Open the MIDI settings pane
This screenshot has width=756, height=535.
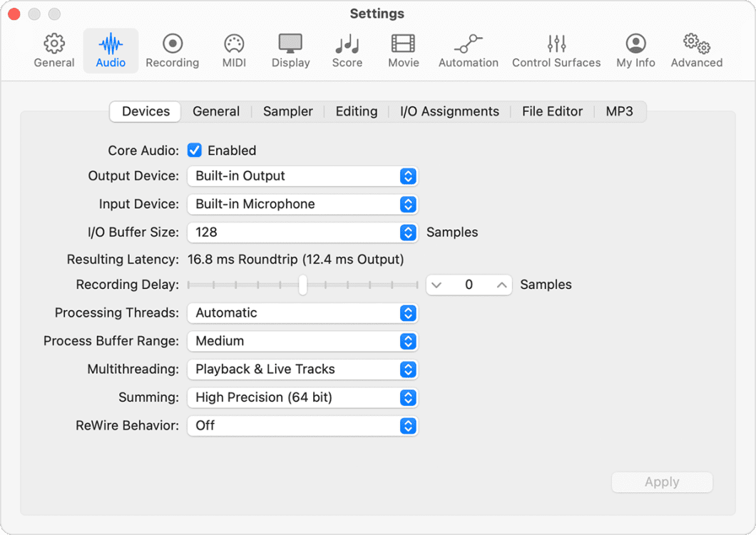(x=233, y=50)
